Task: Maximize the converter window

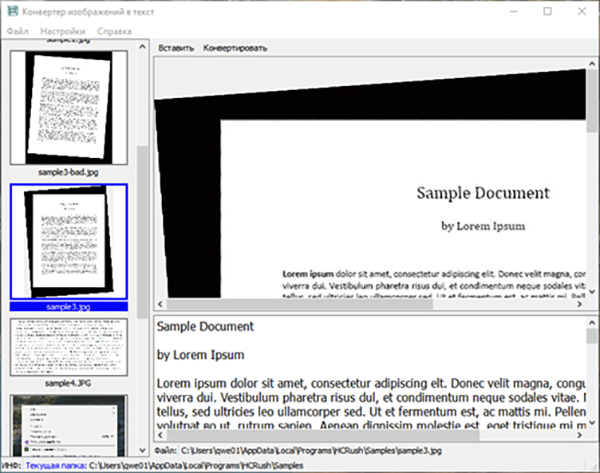Action: pos(548,11)
